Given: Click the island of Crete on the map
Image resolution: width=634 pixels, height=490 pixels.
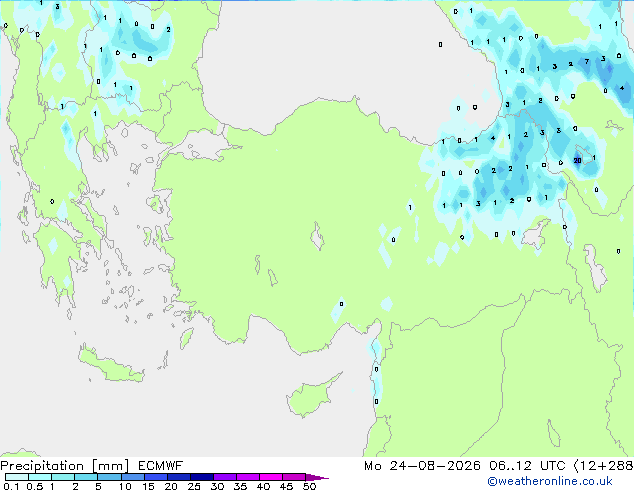Looking at the screenshot, I should pyautogui.click(x=111, y=365).
